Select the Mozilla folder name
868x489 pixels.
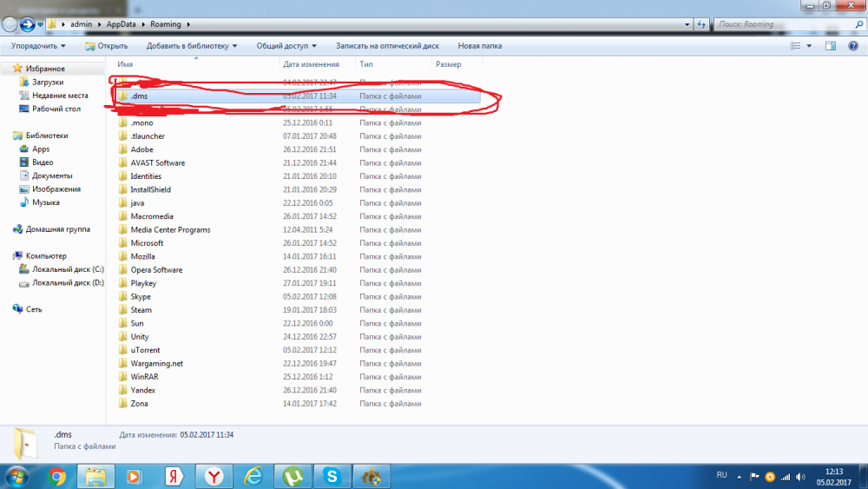pyautogui.click(x=143, y=256)
